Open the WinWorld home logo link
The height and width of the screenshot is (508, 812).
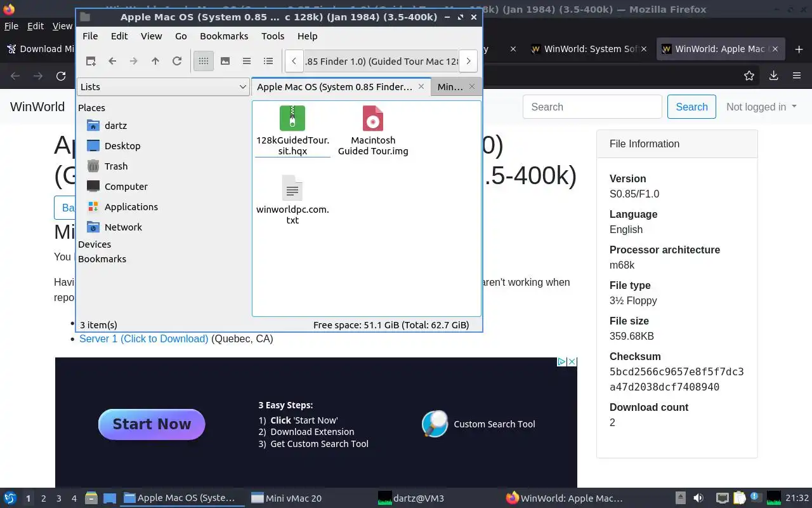37,107
